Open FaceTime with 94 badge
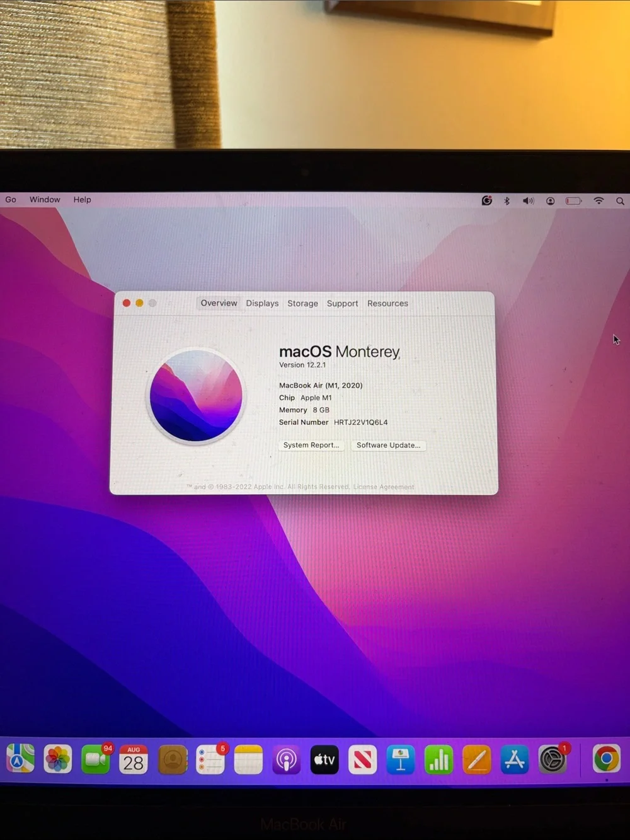Viewport: 630px width, 840px height. click(x=96, y=759)
